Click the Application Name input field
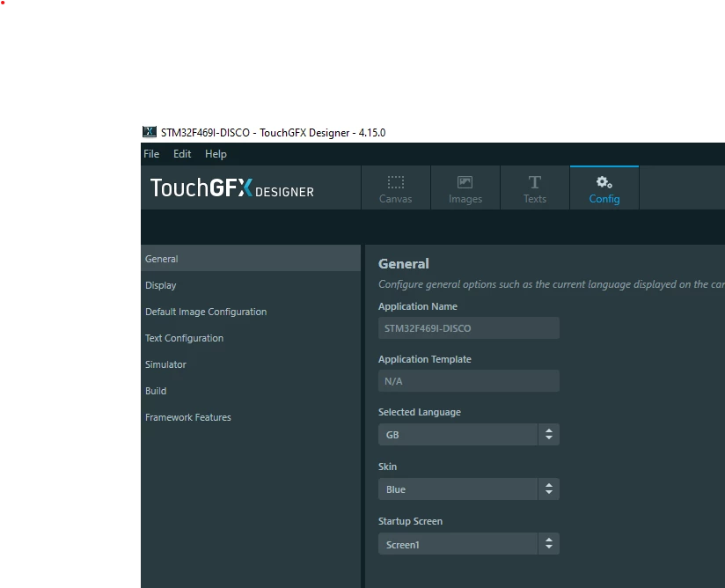Viewport: 725px width, 588px height. [x=468, y=328]
